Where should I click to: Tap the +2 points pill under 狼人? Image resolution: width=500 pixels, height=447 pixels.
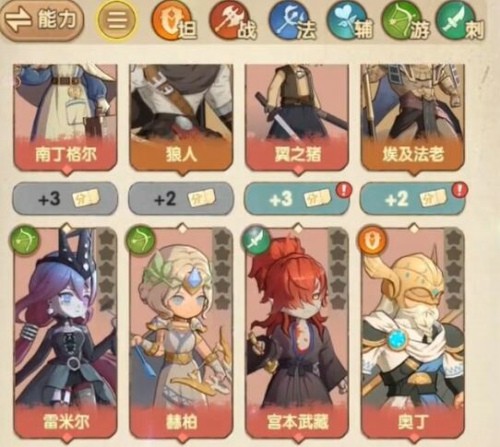[x=181, y=199]
